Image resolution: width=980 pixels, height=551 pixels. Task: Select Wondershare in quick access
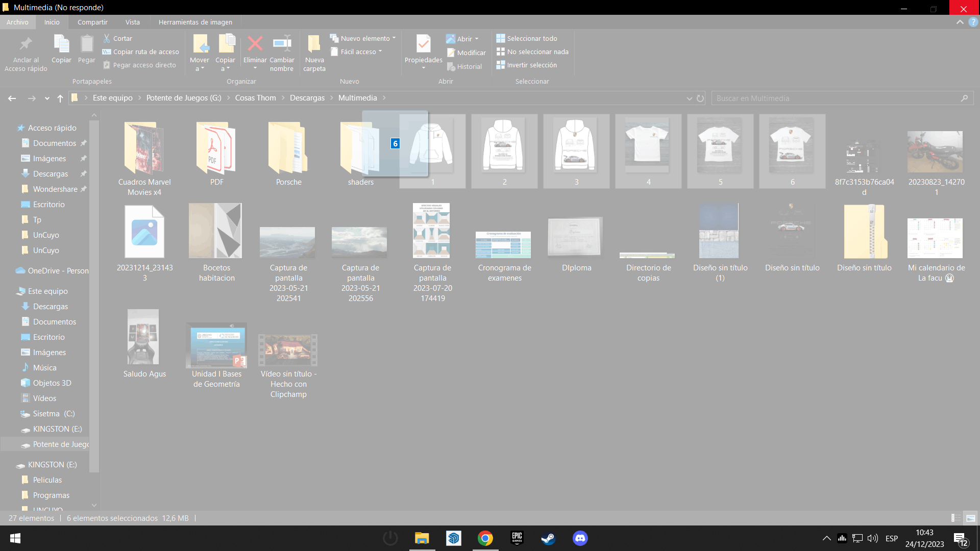[55, 189]
